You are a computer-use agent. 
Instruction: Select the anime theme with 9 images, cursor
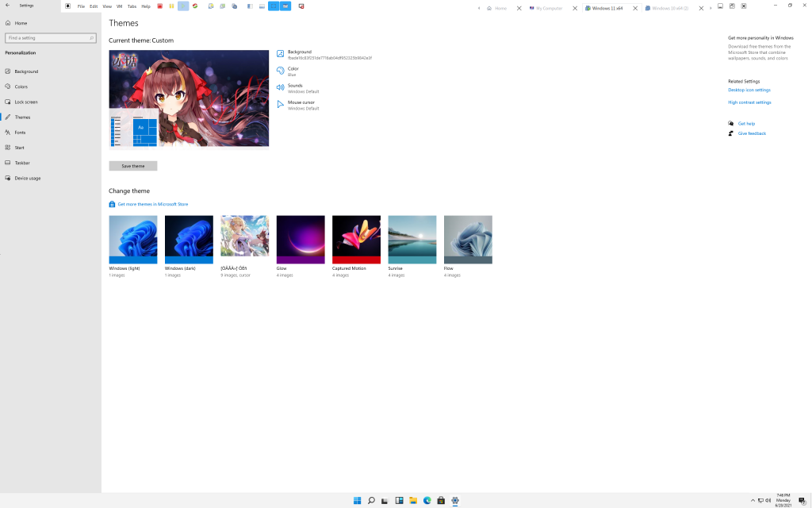245,240
